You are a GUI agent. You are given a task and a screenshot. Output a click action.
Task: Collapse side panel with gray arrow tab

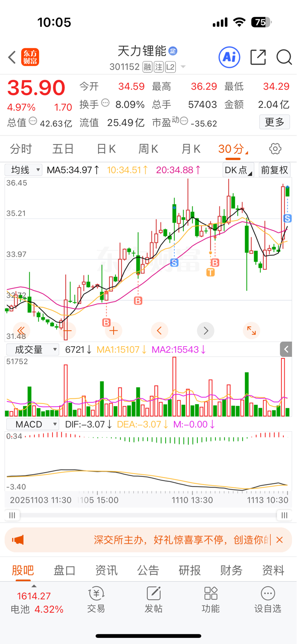(x=286, y=349)
